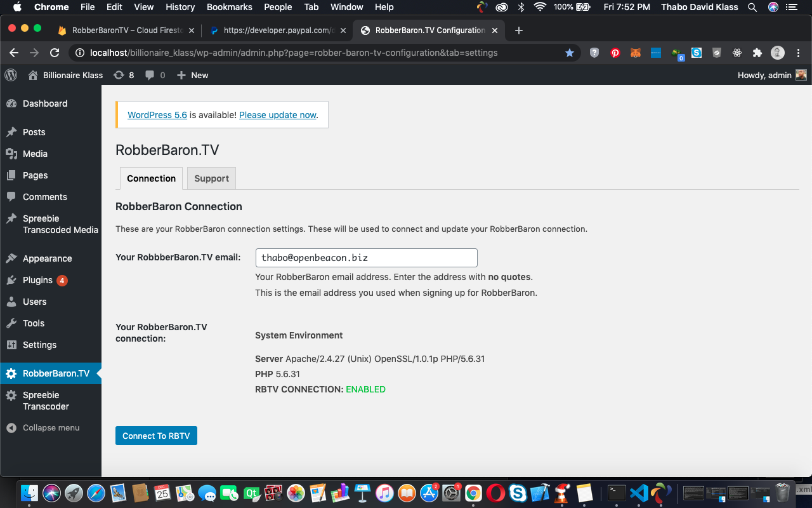The width and height of the screenshot is (812, 508).
Task: Open Spotlight search in the menu bar
Action: point(752,7)
